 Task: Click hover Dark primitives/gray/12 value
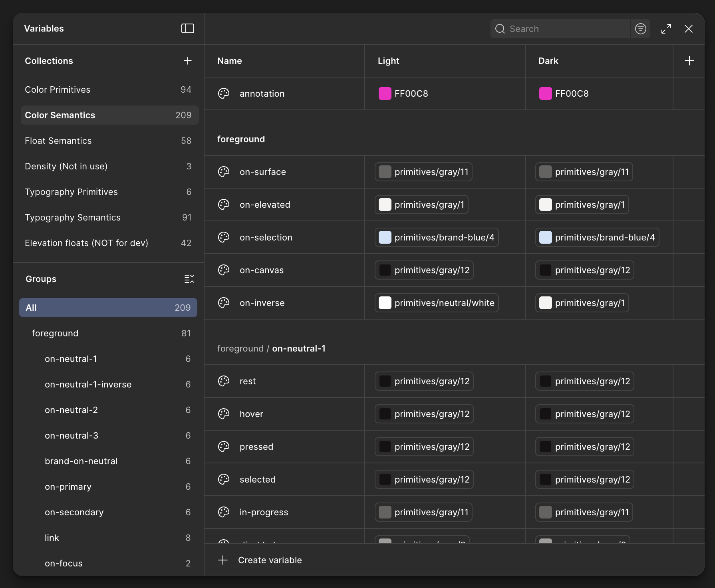point(585,414)
